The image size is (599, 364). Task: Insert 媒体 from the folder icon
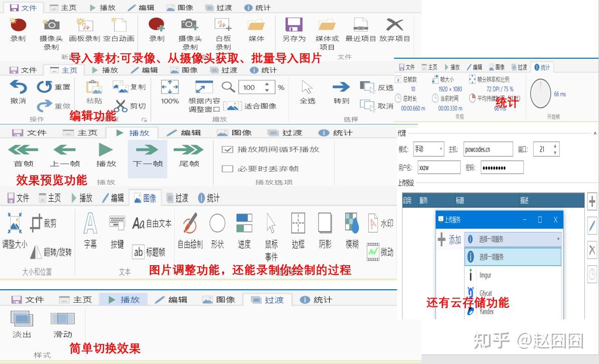tap(256, 30)
